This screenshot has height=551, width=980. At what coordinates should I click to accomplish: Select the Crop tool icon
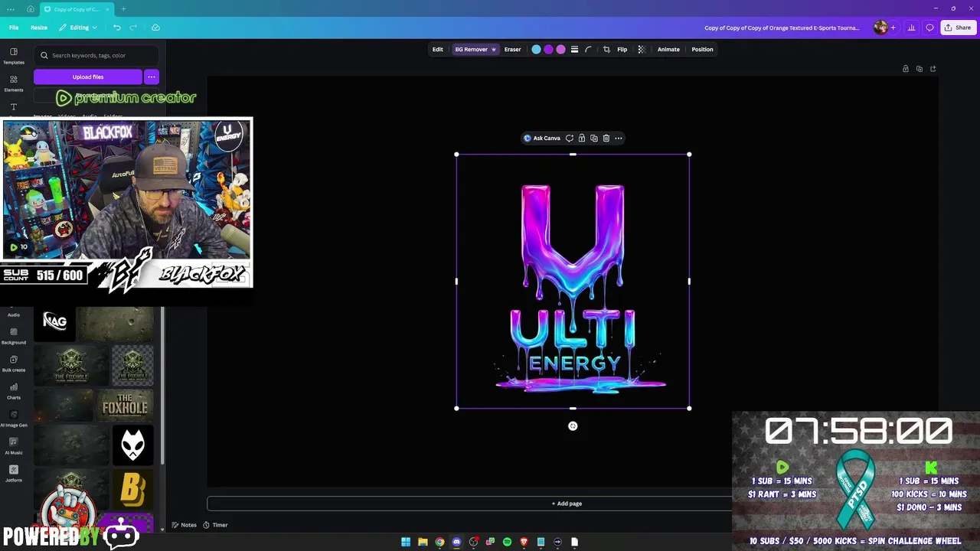coord(606,50)
